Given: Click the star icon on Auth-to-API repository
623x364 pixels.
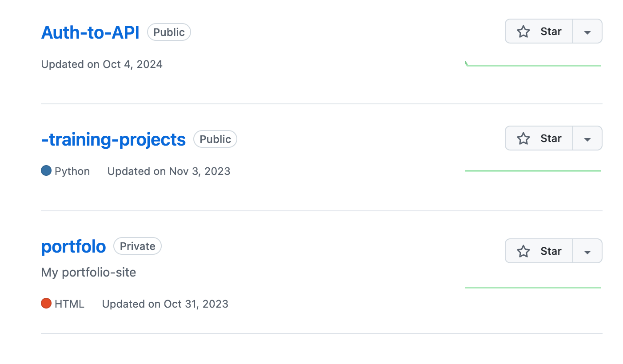Looking at the screenshot, I should tap(523, 31).
